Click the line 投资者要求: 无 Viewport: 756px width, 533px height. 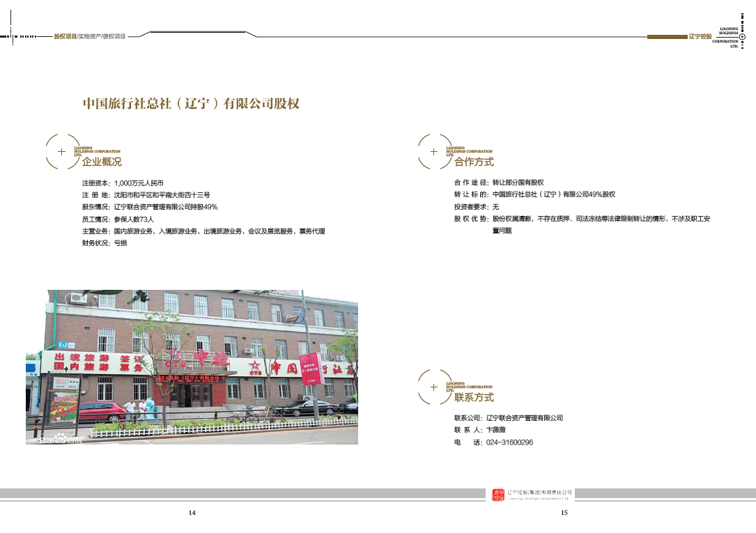tap(477, 207)
